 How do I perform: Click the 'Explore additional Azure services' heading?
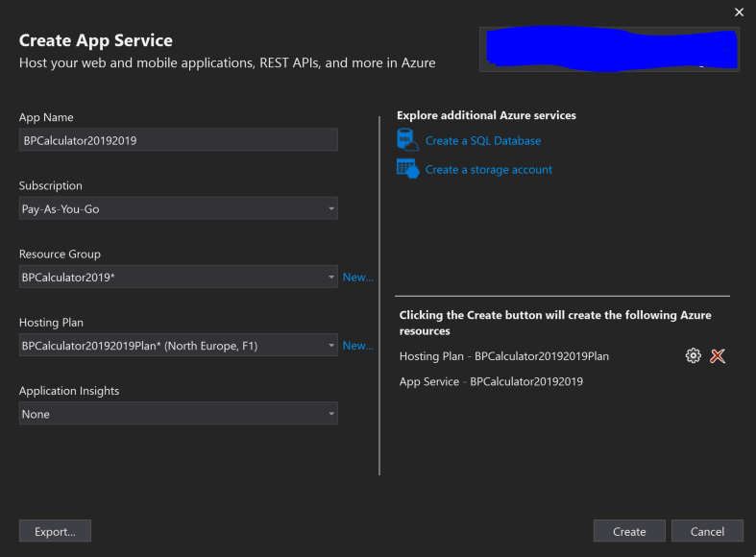coord(486,115)
